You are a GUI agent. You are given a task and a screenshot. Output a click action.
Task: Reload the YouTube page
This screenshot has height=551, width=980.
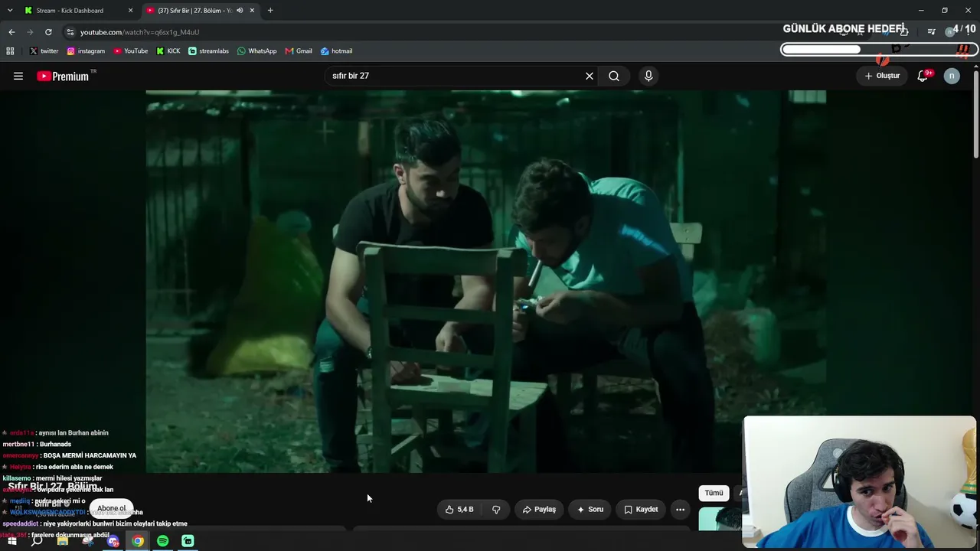tap(48, 32)
